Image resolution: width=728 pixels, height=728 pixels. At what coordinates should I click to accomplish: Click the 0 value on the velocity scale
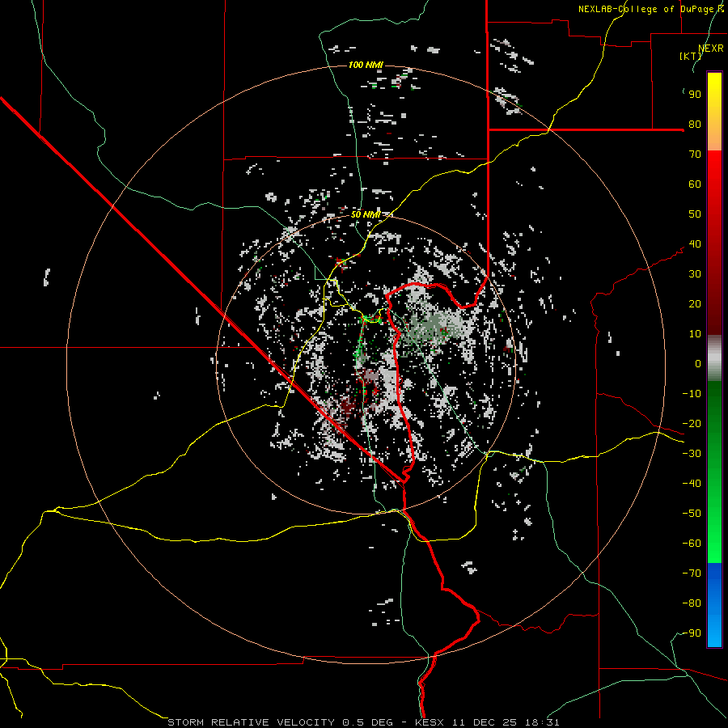[698, 363]
